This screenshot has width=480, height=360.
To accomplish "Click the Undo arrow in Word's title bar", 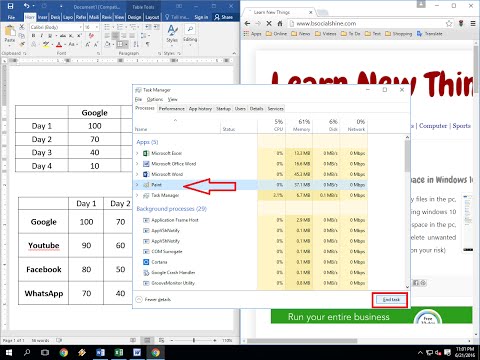I will 27,6.
